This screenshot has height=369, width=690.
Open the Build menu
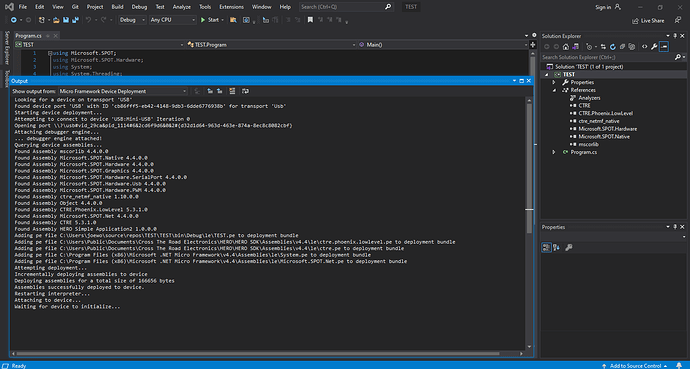[x=117, y=7]
